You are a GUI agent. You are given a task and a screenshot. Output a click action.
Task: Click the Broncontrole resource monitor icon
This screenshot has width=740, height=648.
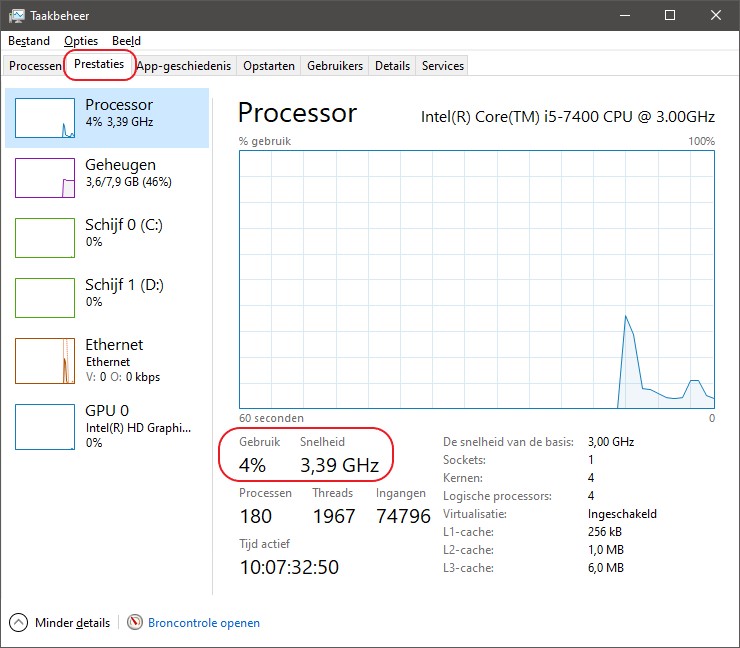135,622
